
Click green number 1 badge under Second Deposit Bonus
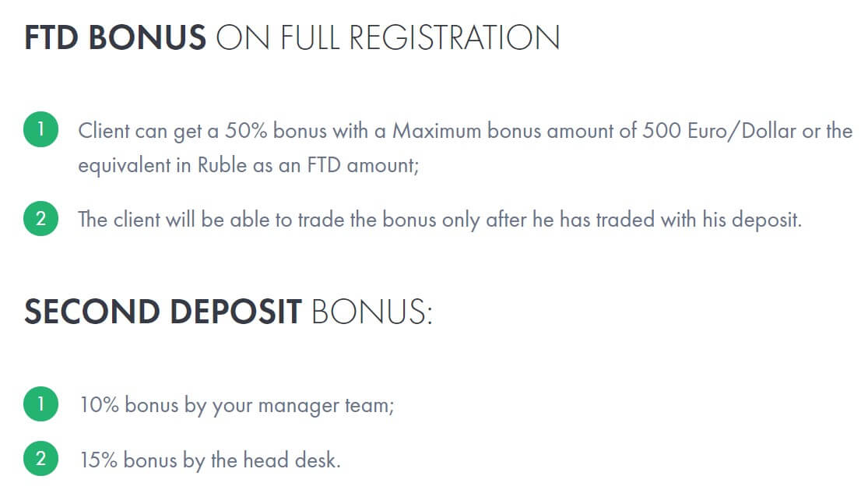[x=41, y=404]
